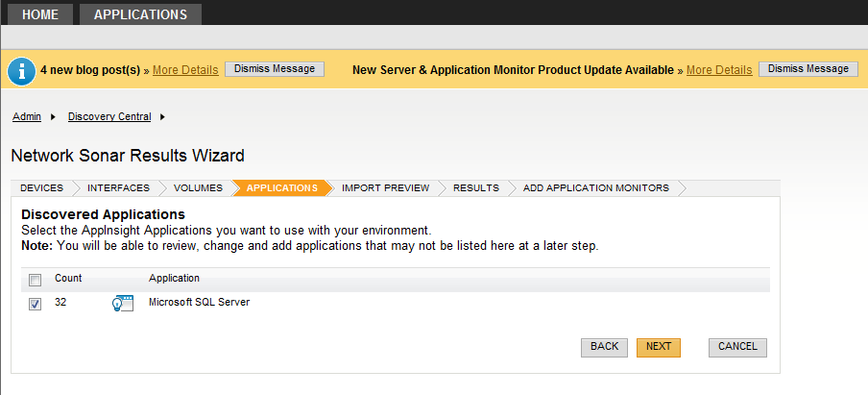Go to the DEVICES wizard step
This screenshot has width=868, height=395.
click(x=41, y=187)
